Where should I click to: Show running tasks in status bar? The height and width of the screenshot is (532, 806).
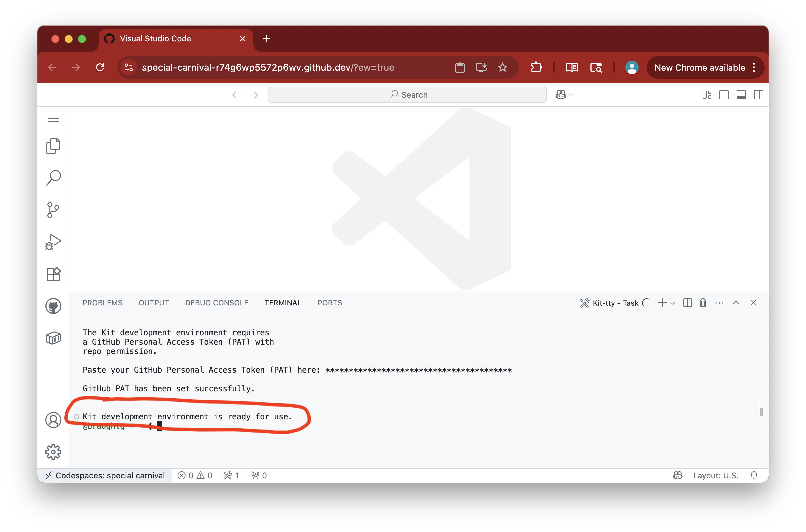click(231, 475)
